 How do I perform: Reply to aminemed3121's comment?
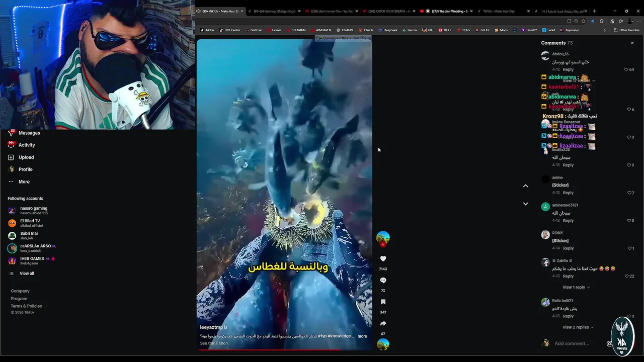click(568, 220)
